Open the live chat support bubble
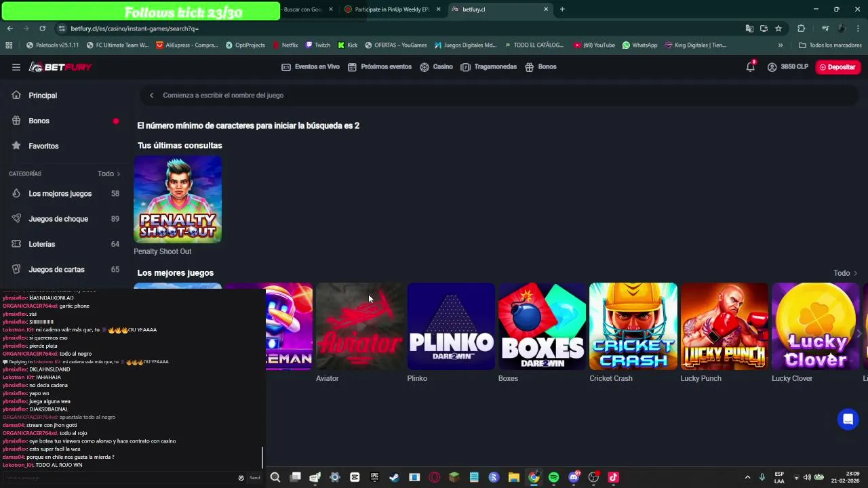 (848, 420)
